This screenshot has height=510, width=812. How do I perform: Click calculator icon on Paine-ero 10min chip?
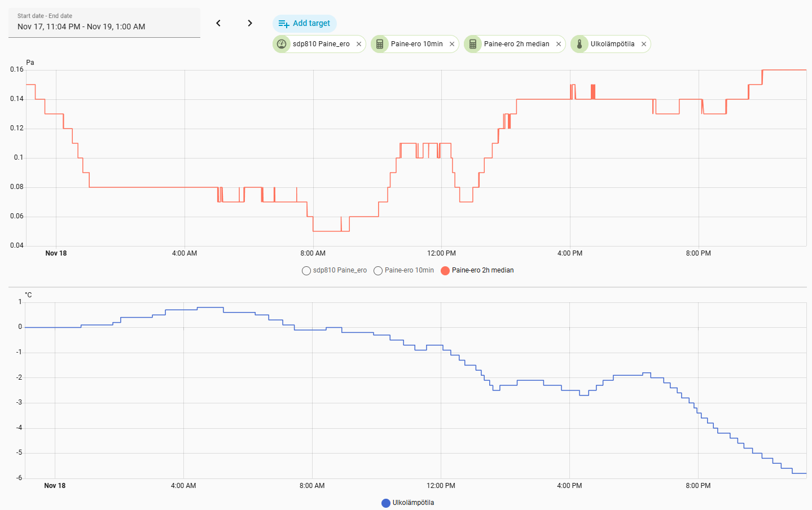380,44
